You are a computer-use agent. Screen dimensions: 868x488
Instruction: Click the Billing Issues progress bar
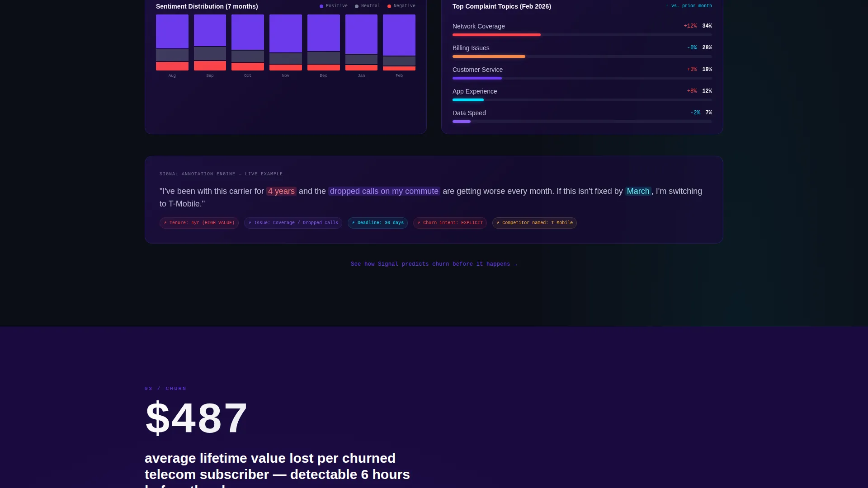pos(582,56)
